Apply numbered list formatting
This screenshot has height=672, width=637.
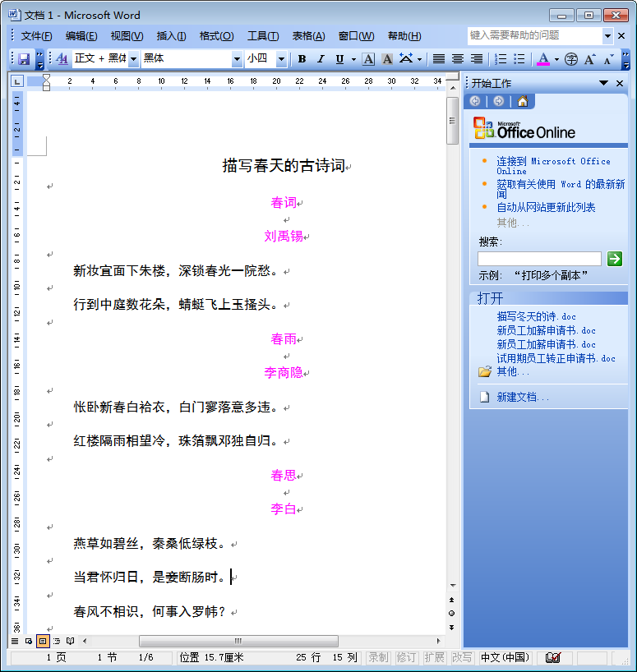click(x=501, y=59)
